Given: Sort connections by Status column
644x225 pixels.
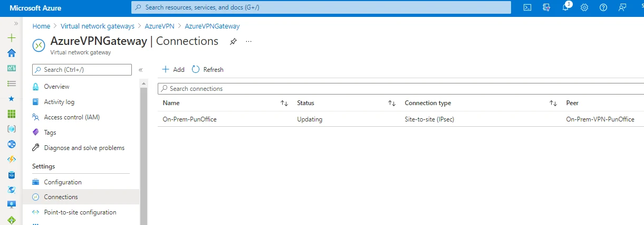Looking at the screenshot, I should tap(392, 103).
